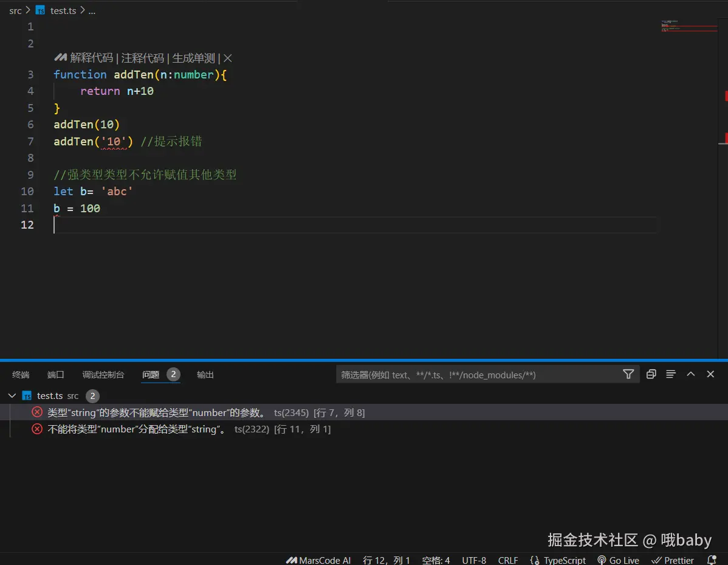Image resolution: width=728 pixels, height=565 pixels.
Task: Click the return statement on line 4
Action: pyautogui.click(x=117, y=91)
